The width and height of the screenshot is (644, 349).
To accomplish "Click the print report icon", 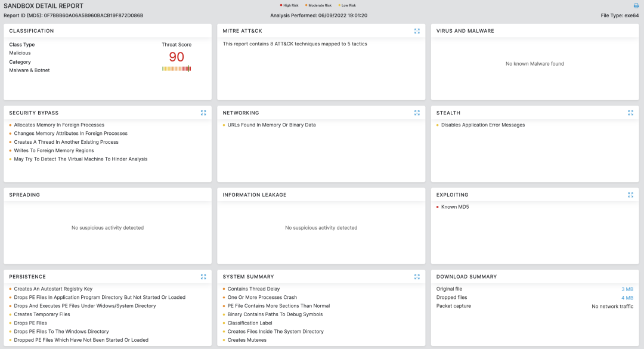I will point(636,5).
